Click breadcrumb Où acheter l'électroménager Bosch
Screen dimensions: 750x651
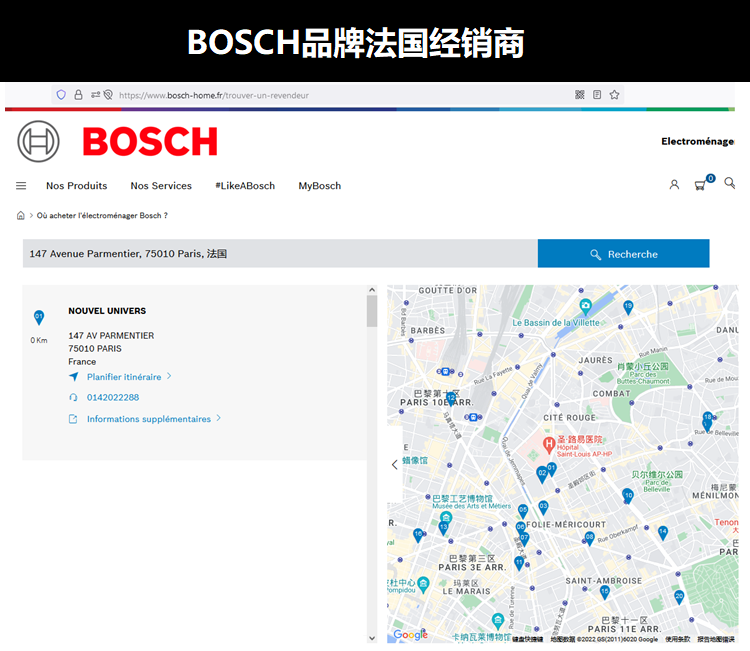102,215
